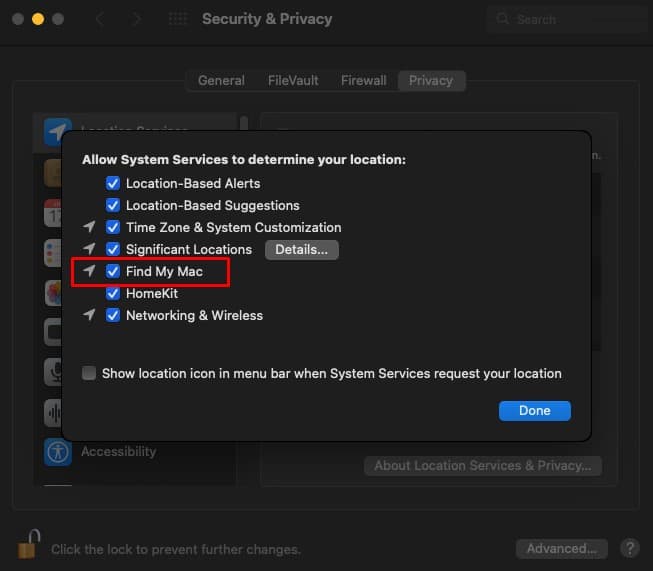Click the lock icon to prevent changes
The width and height of the screenshot is (653, 571).
click(28, 544)
